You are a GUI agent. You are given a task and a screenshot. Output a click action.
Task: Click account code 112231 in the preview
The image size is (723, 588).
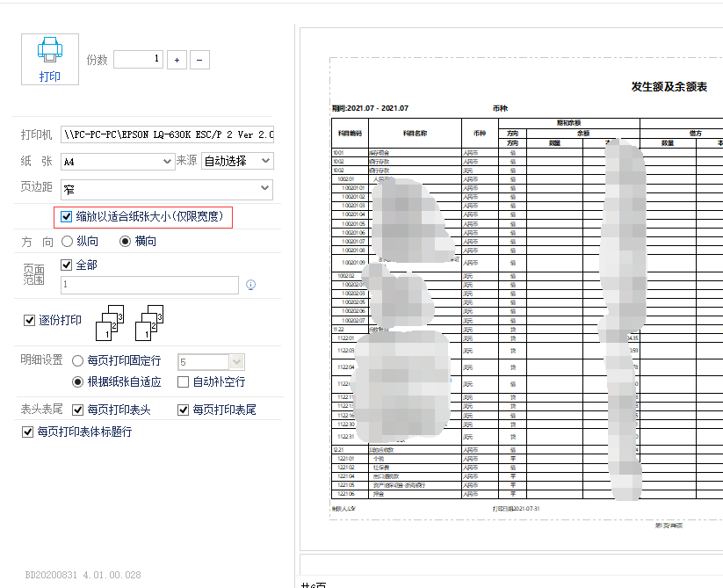(x=346, y=437)
